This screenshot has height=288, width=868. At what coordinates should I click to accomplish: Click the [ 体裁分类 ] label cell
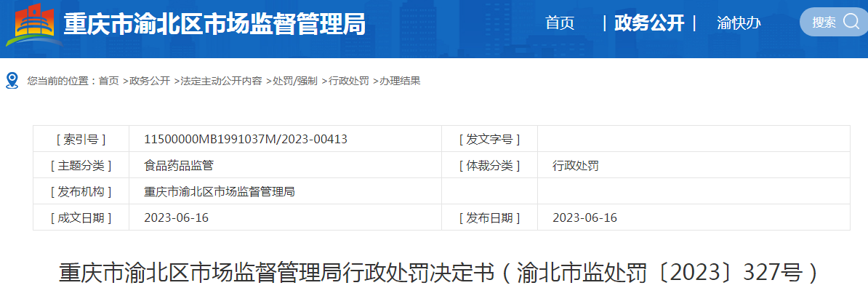click(x=489, y=165)
